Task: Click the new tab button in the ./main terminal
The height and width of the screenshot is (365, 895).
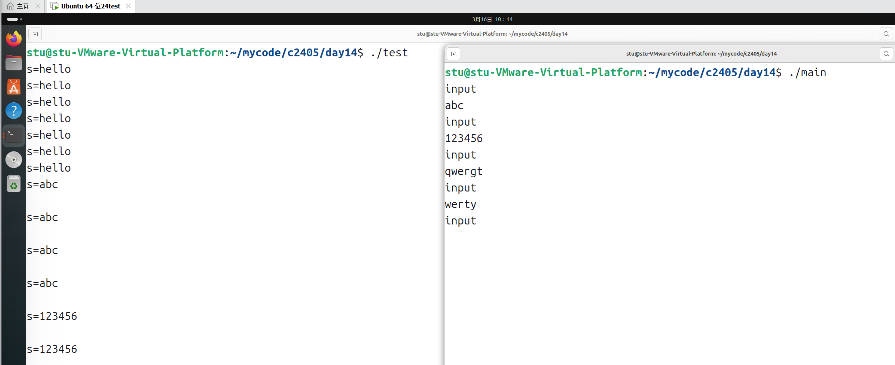Action: (453, 54)
